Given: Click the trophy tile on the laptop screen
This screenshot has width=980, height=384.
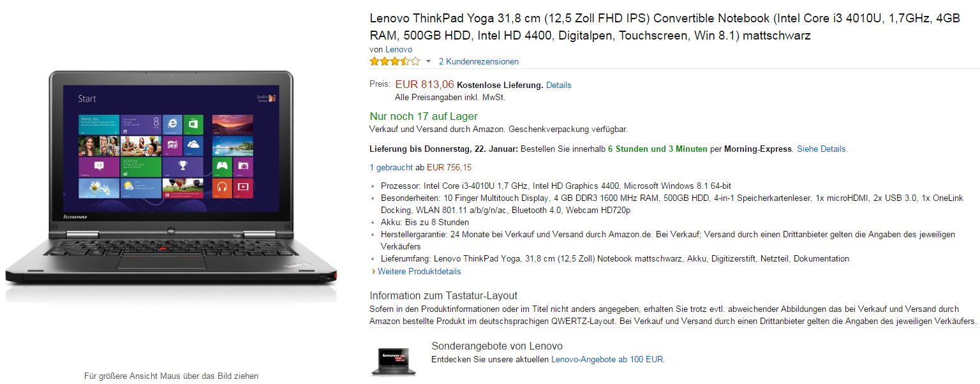Looking at the screenshot, I should 183,166.
